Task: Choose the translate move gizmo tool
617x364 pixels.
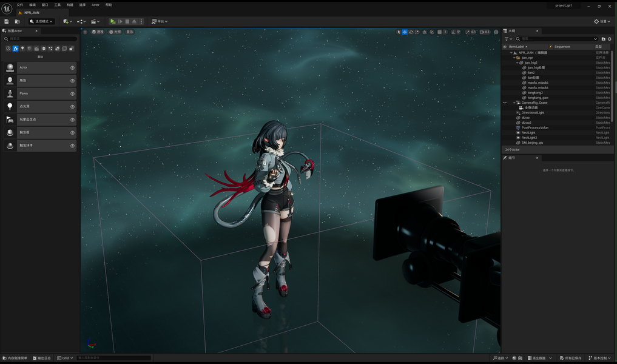Action: click(x=405, y=32)
